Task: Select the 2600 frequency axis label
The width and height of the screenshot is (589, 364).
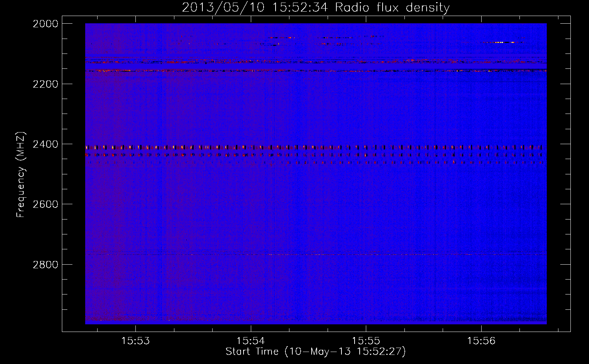Action: [x=46, y=204]
